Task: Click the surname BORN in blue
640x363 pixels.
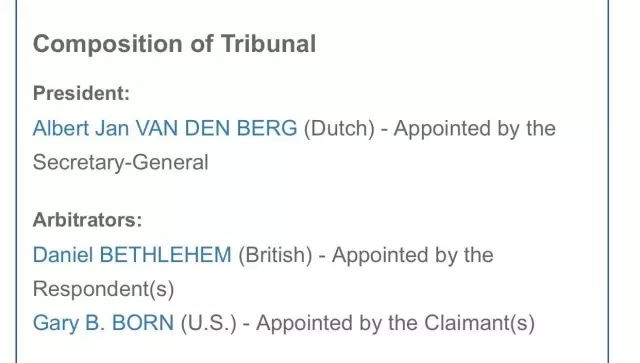Action: [x=143, y=323]
